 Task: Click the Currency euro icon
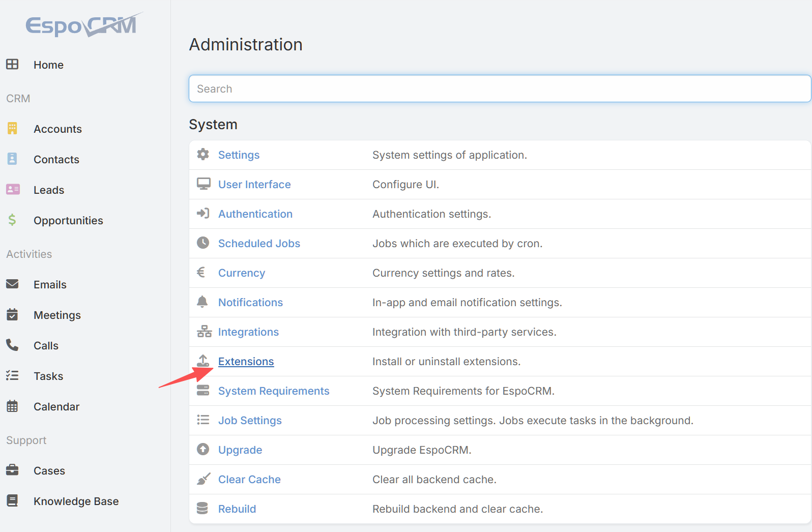[201, 272]
